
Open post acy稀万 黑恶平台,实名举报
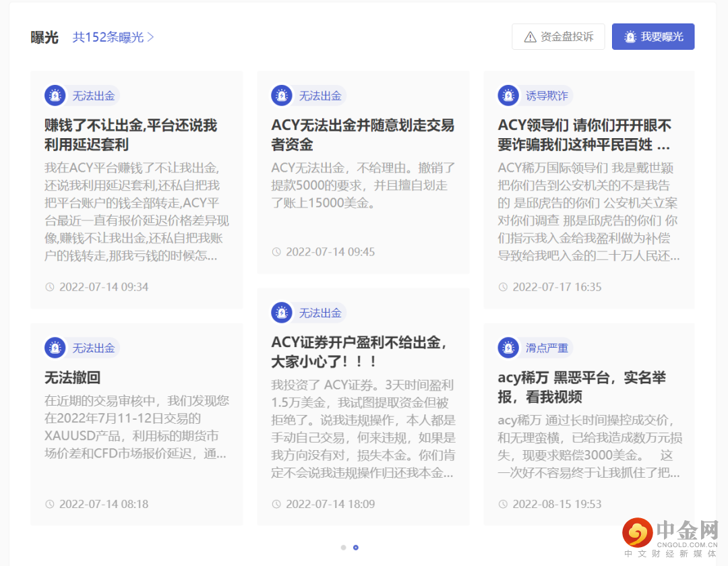pos(582,387)
